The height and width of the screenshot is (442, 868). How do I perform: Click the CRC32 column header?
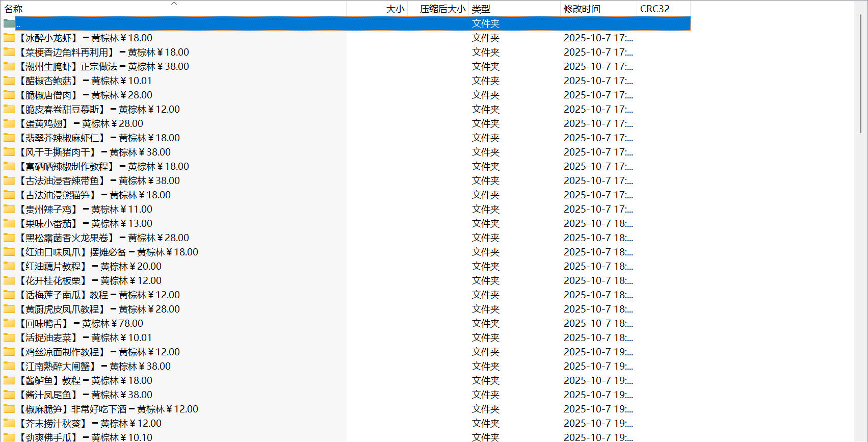[x=654, y=9]
